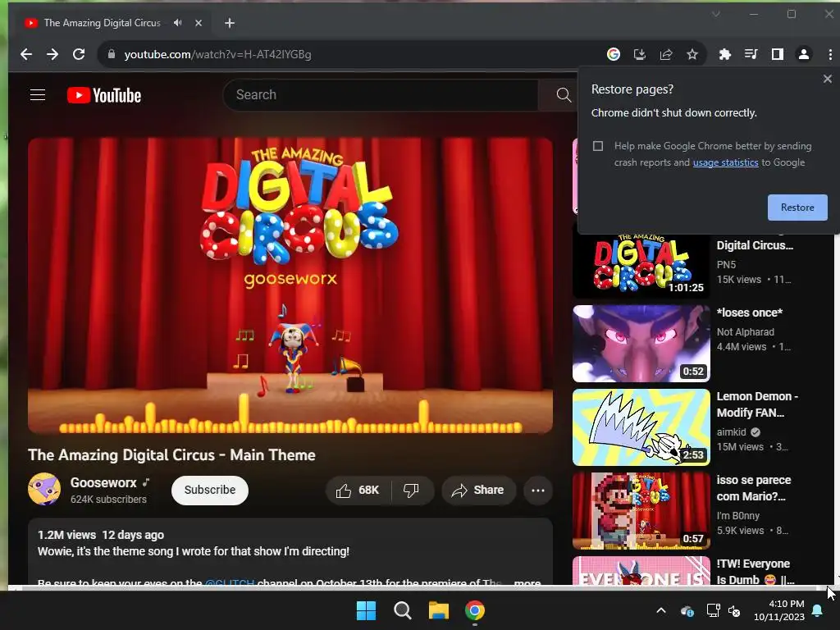The height and width of the screenshot is (630, 840).
Task: Open more actions three-dot button under video
Action: (538, 491)
